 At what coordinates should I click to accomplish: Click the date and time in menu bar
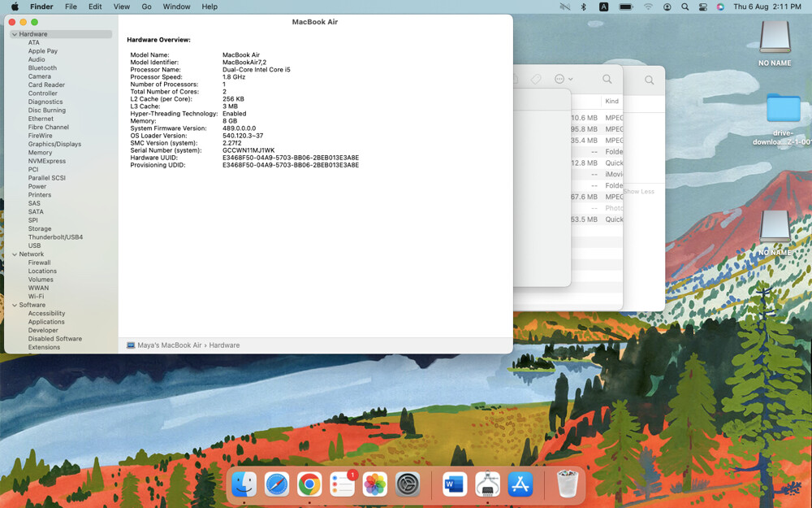coord(767,7)
